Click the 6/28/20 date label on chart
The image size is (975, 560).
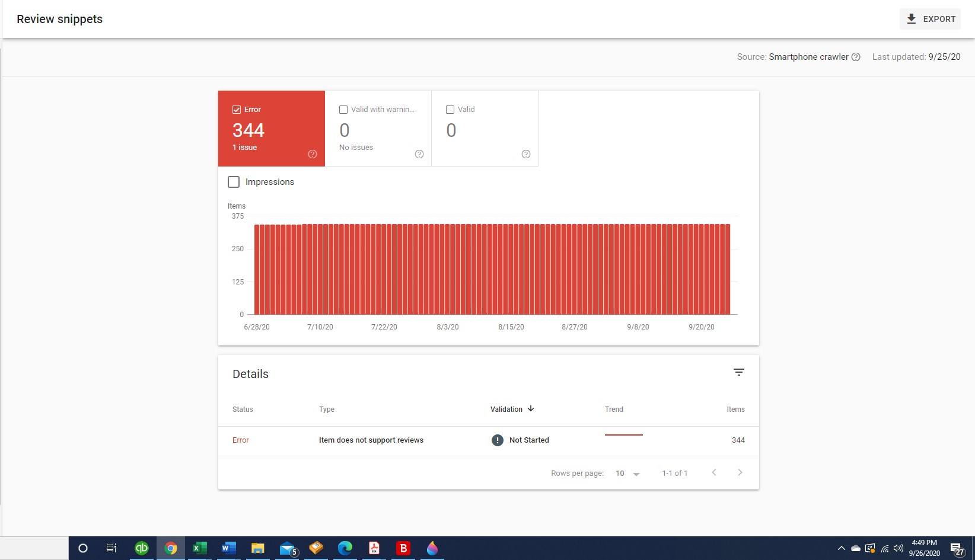click(x=257, y=327)
